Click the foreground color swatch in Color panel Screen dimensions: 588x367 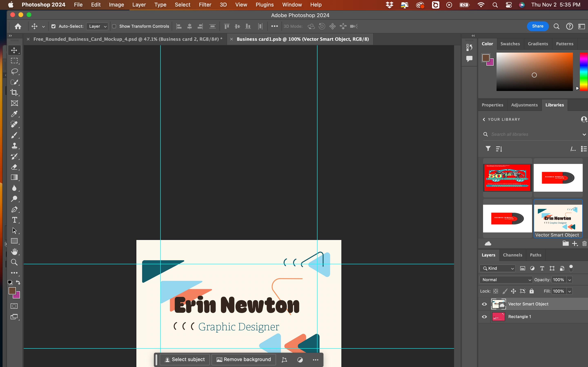point(486,58)
